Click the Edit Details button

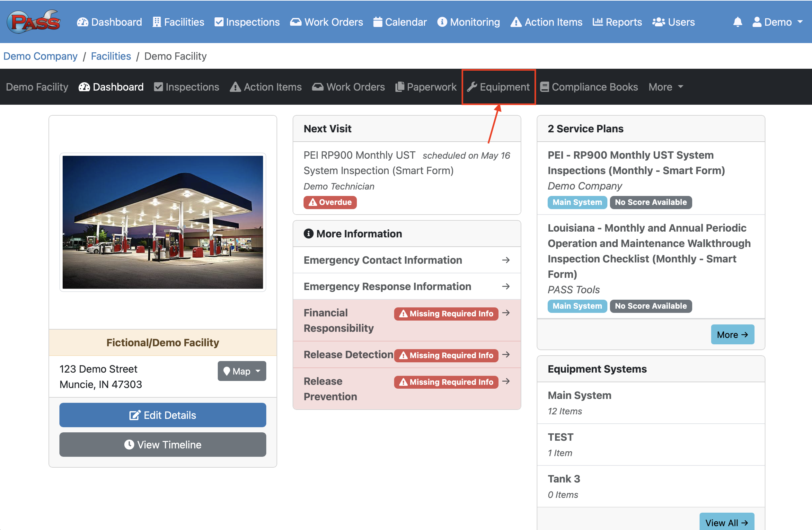163,415
